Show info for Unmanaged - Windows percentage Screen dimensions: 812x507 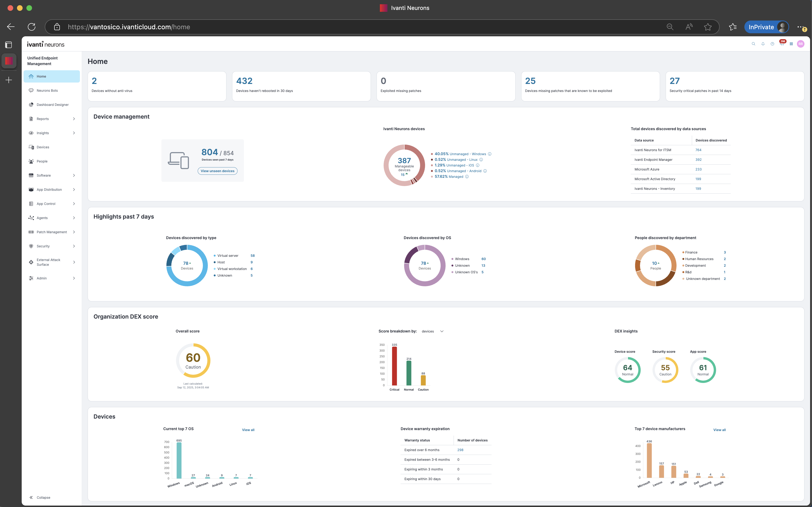point(489,154)
